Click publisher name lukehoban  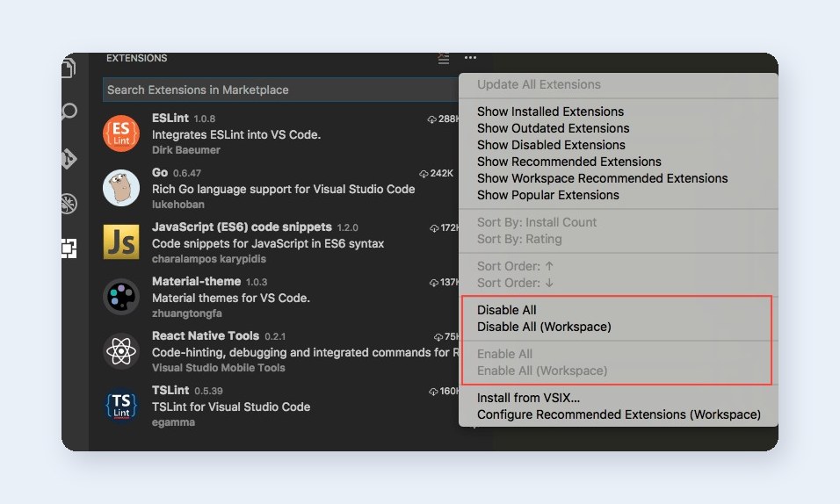tap(177, 205)
